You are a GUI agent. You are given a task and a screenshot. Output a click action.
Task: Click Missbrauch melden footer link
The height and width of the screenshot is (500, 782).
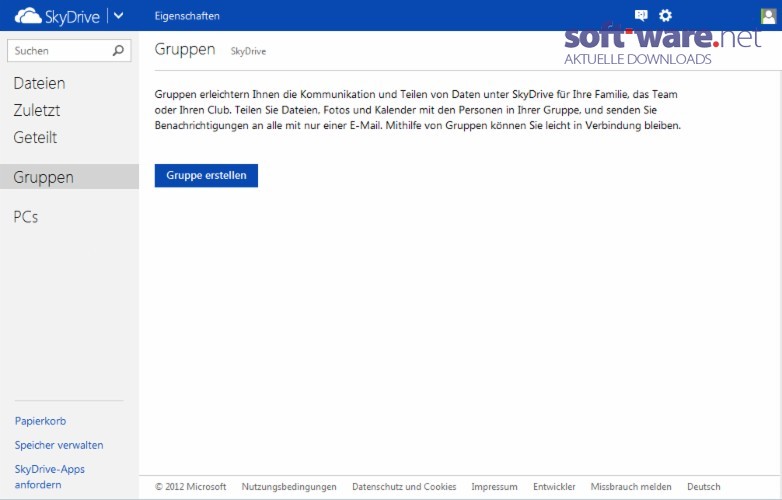pyautogui.click(x=631, y=487)
